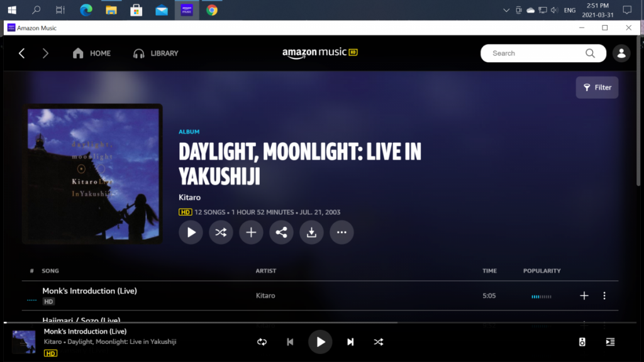Viewport: 644px width, 362px height.
Task: Click the TIME column header
Action: coord(489,271)
